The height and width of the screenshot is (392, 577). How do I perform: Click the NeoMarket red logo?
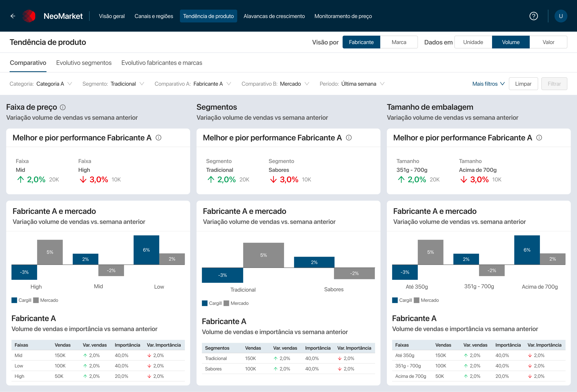(29, 16)
